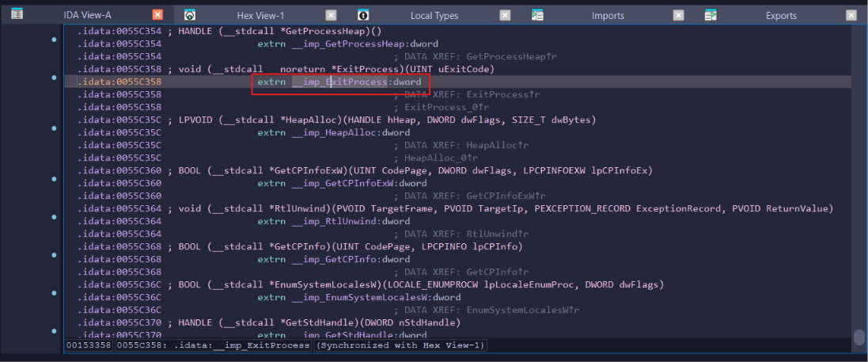The image size is (868, 362).
Task: Select the __imp_GetCPInfoExW symbol name
Action: (344, 184)
